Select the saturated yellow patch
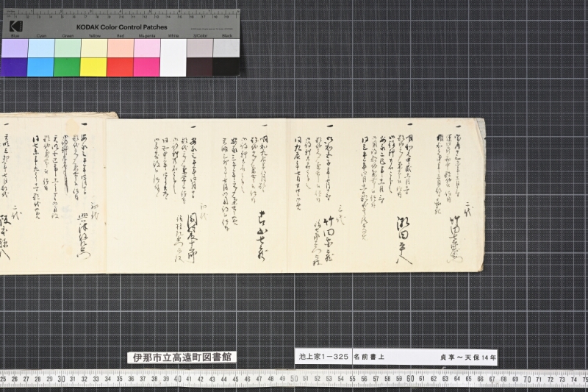 pos(95,67)
